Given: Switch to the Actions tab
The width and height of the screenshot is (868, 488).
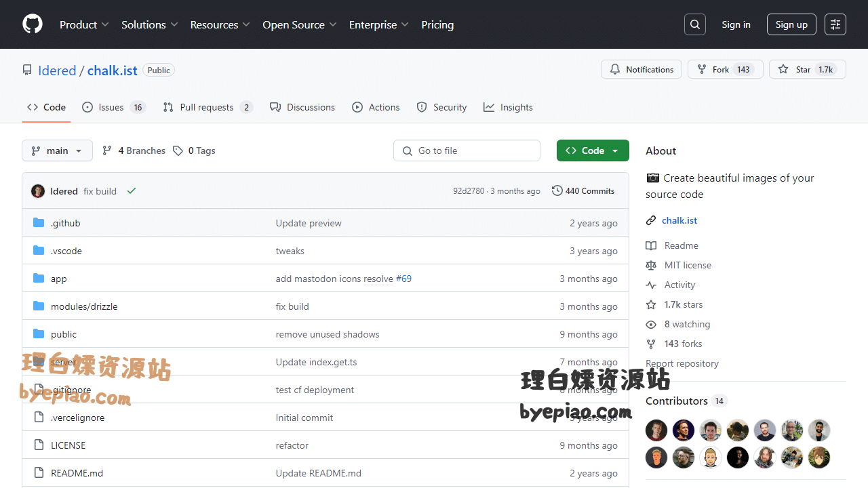Looking at the screenshot, I should point(376,107).
